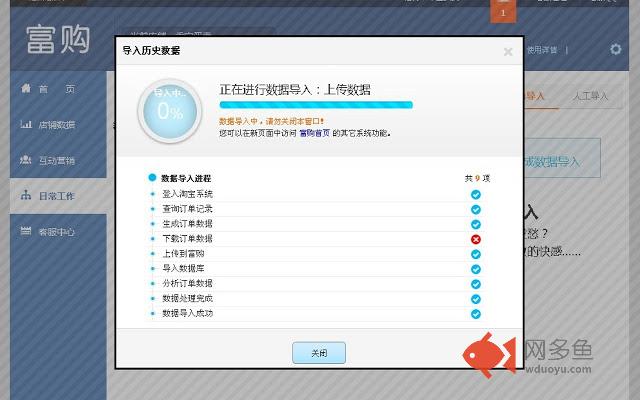This screenshot has width=640, height=400.
Task: Click the check icon for 生成订单数据
Action: click(x=476, y=224)
